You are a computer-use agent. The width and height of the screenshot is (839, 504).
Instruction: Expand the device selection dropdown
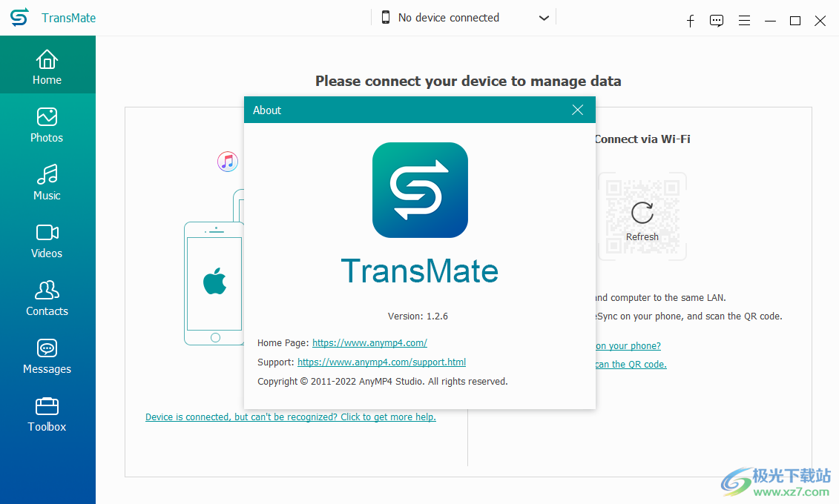[x=544, y=19]
